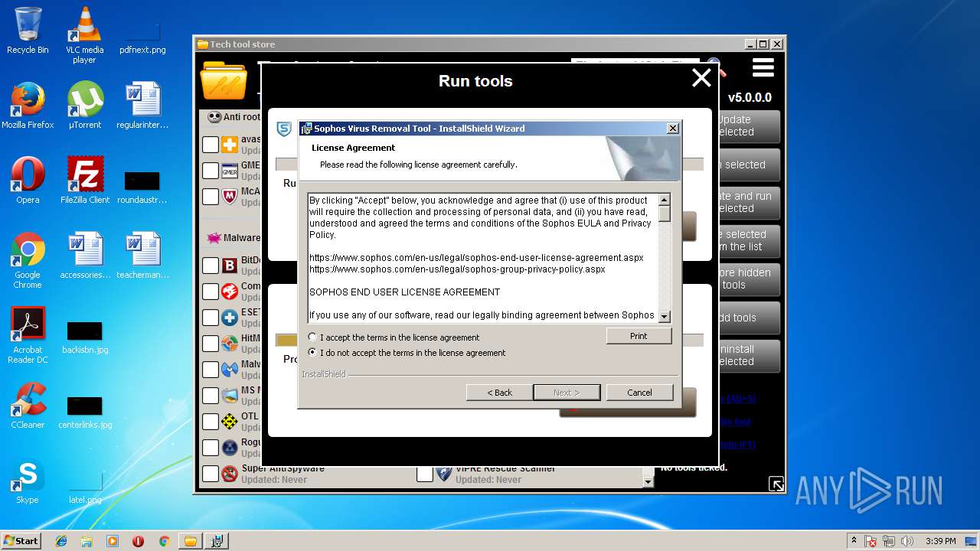The height and width of the screenshot is (551, 980).
Task: Open the Windows Start menu
Action: click(x=21, y=540)
